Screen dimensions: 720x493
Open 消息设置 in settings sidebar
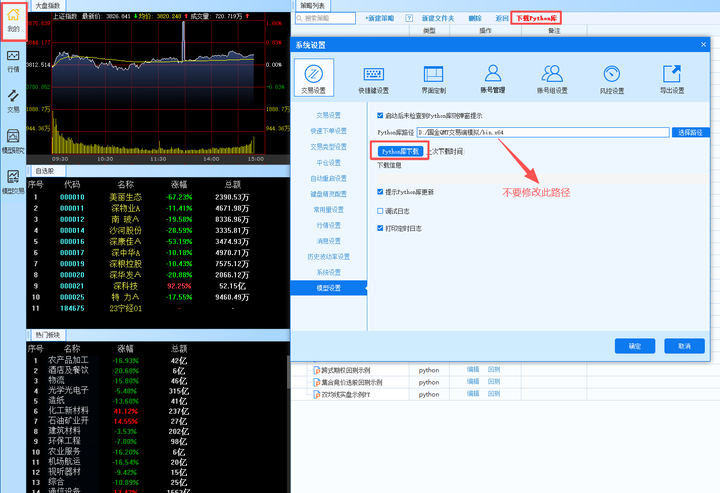pyautogui.click(x=328, y=241)
